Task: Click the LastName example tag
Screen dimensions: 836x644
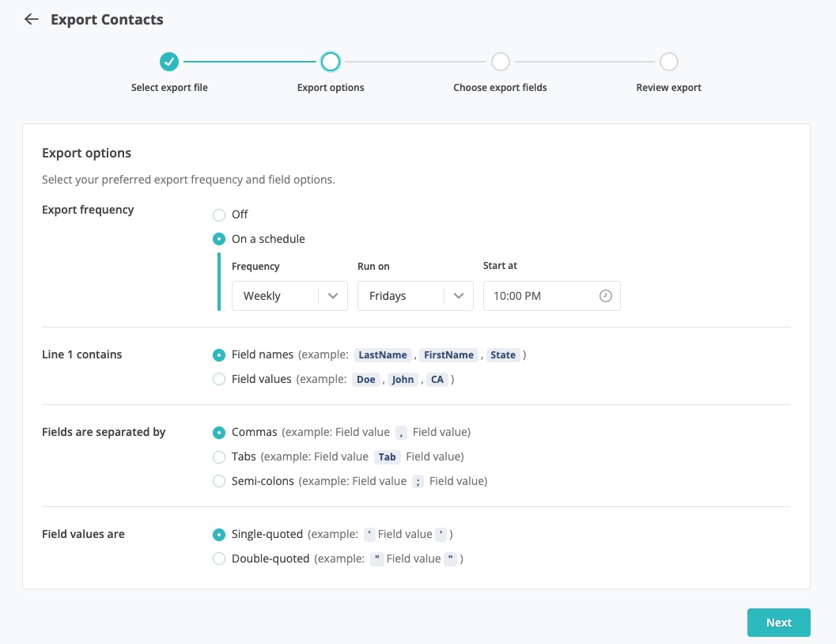Action: 383,355
